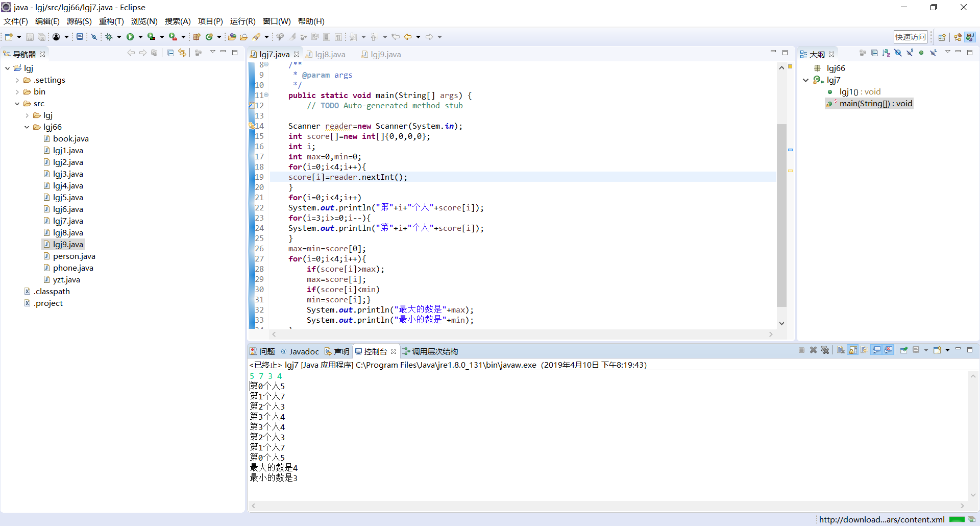Collapse the lgj66 folder in Navigator

tap(27, 127)
